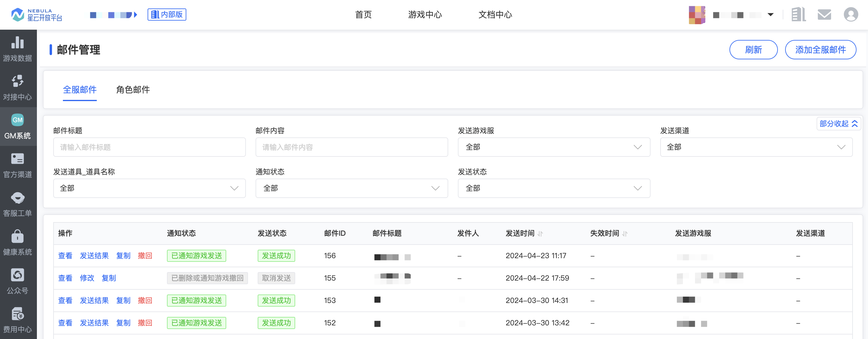Open the 通知状态 filter dropdown
Viewport: 868px width, 339px height.
[x=351, y=188]
